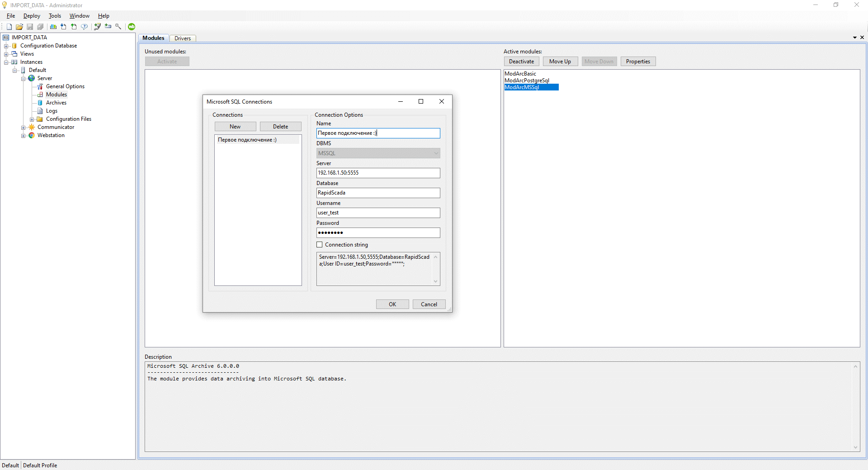Click the Views windows icon in tree
This screenshot has height=470, width=868.
click(14, 54)
